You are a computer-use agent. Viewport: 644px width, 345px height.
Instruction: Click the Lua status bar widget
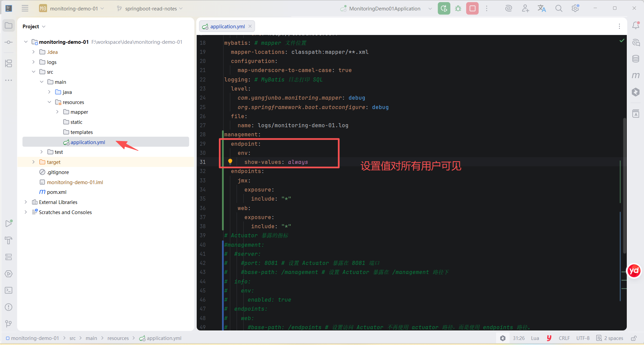click(535, 338)
